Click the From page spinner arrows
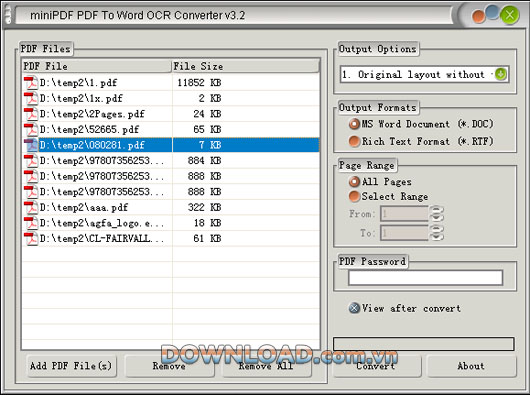Screen dimensions: 530x395 (436, 214)
